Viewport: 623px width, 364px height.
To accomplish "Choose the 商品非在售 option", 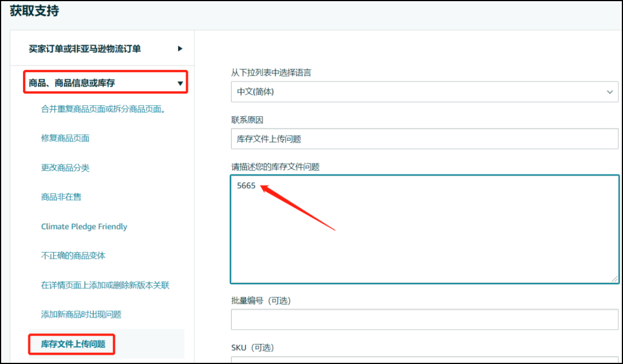I will [61, 197].
